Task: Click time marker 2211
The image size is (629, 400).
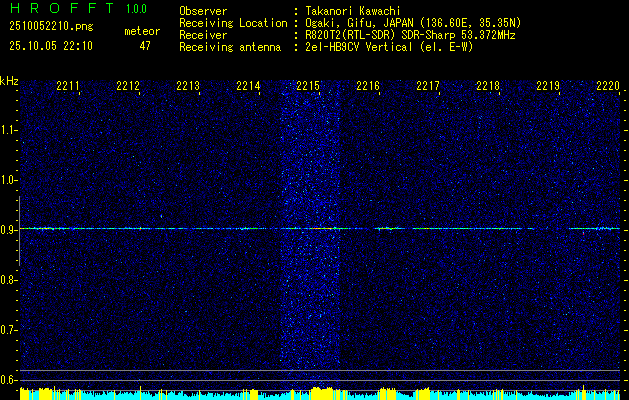Action: click(x=68, y=85)
